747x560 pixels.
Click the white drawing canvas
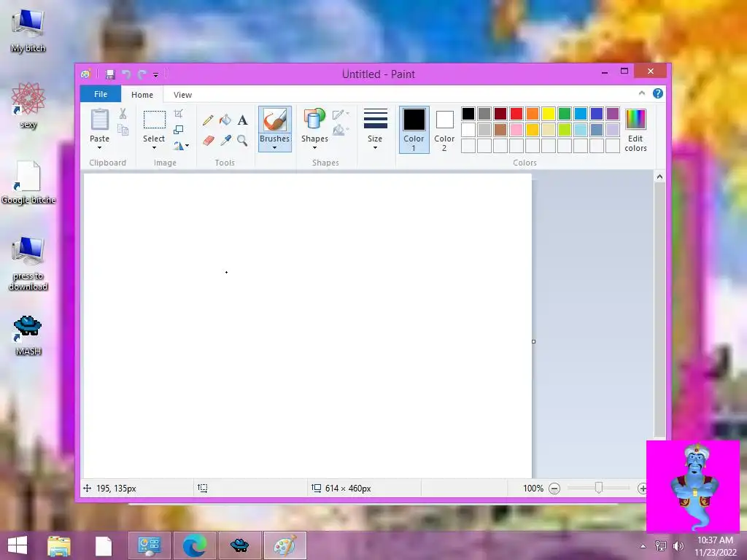tap(307, 325)
